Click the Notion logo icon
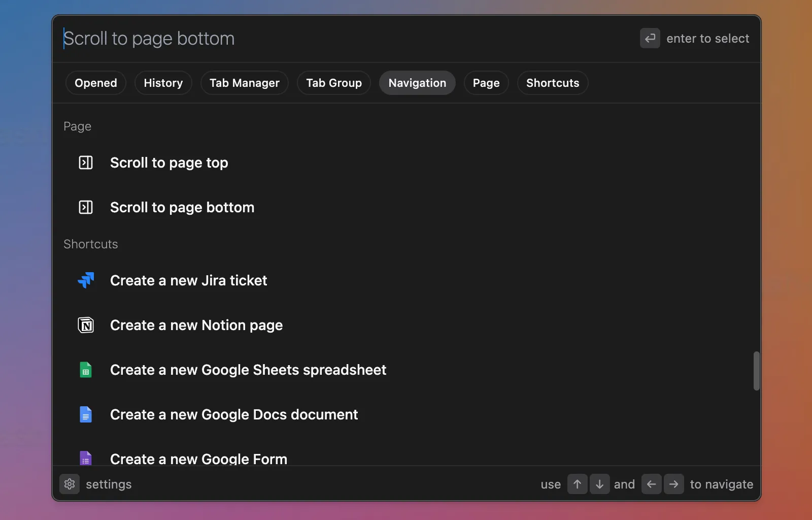 point(86,325)
